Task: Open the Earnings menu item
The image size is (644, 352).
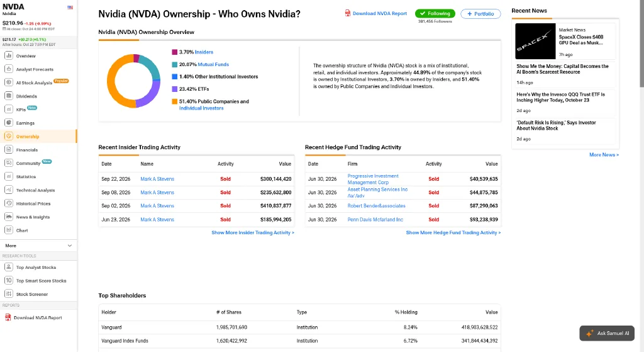Action: [x=25, y=123]
